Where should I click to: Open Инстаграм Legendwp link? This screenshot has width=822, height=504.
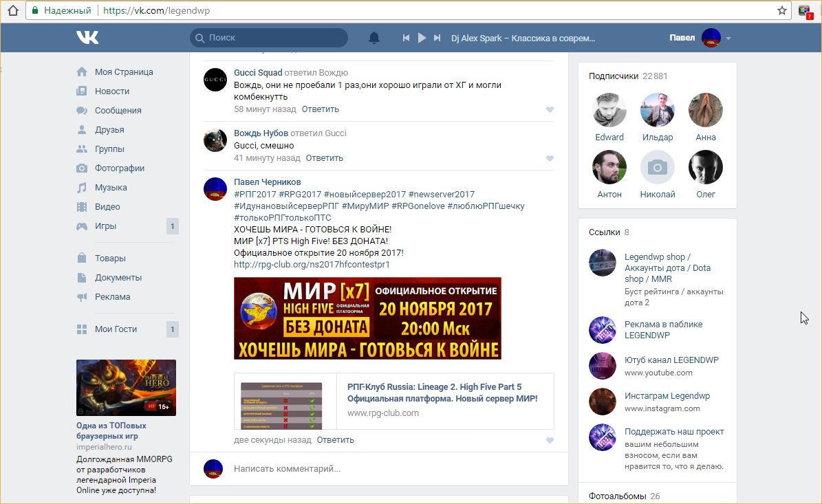point(667,395)
